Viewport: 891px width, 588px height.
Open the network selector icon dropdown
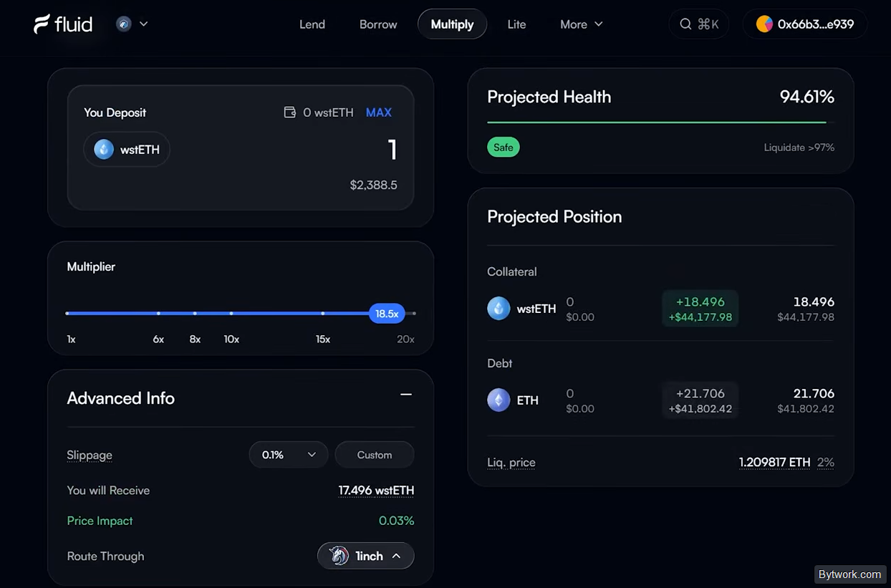[133, 24]
